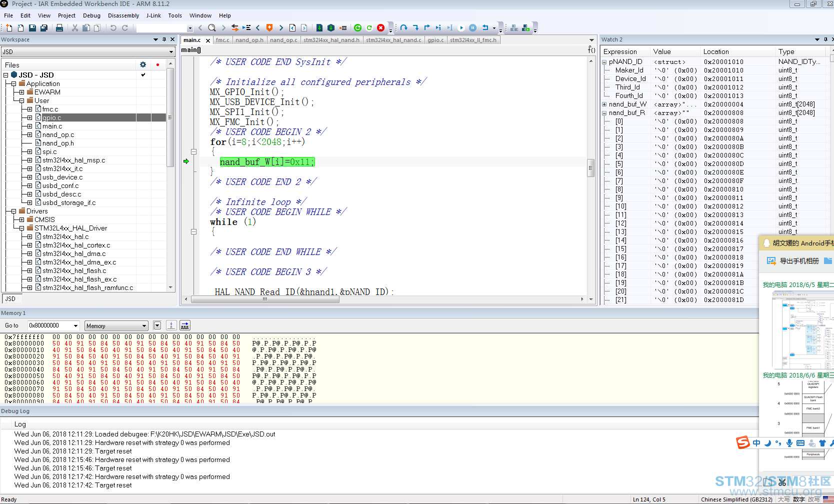Click the Stop Debugging red X icon
The image size is (834, 504).
tap(381, 28)
